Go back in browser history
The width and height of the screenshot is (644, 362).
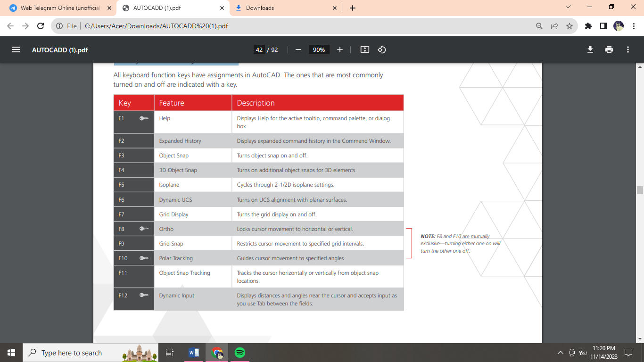point(10,26)
